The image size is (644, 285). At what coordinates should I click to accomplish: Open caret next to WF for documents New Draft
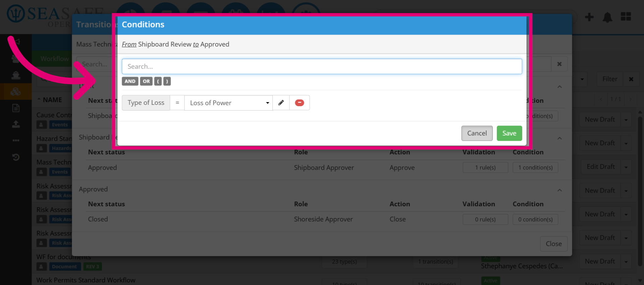tap(626, 261)
